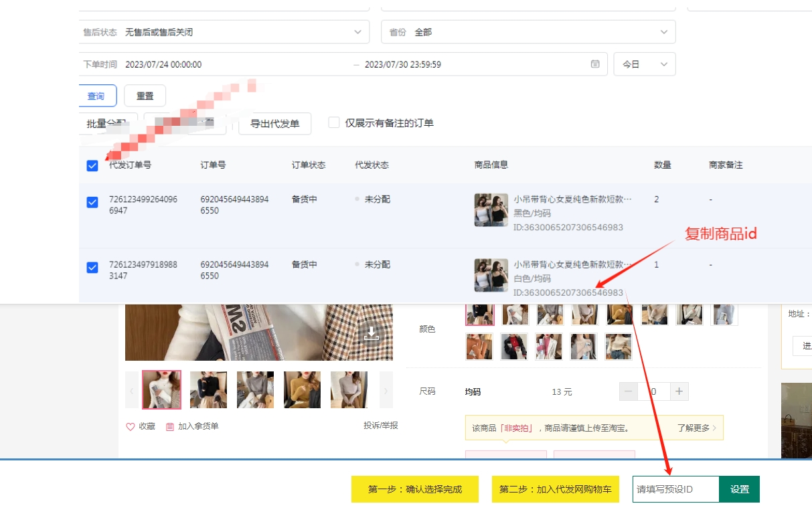
Task: Click the 未分配 status in row ending 6947
Action: click(x=378, y=199)
